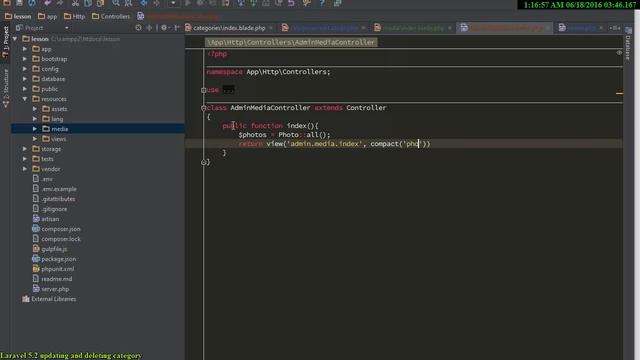The width and height of the screenshot is (640, 360).
Task: Click the Cut scissors toolbar icon
Action: 75,3
